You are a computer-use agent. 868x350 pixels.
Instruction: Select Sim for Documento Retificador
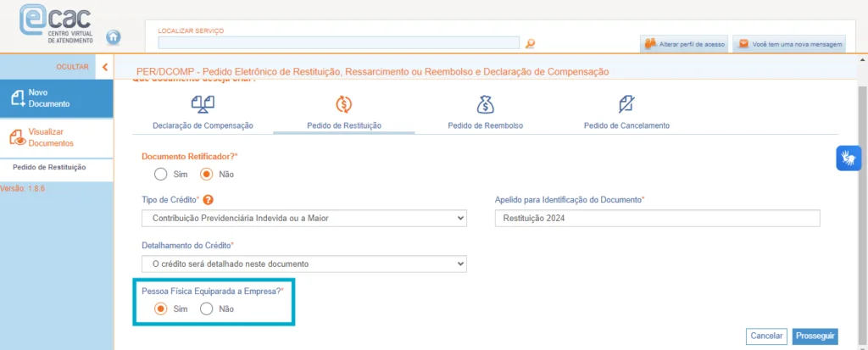pyautogui.click(x=161, y=174)
